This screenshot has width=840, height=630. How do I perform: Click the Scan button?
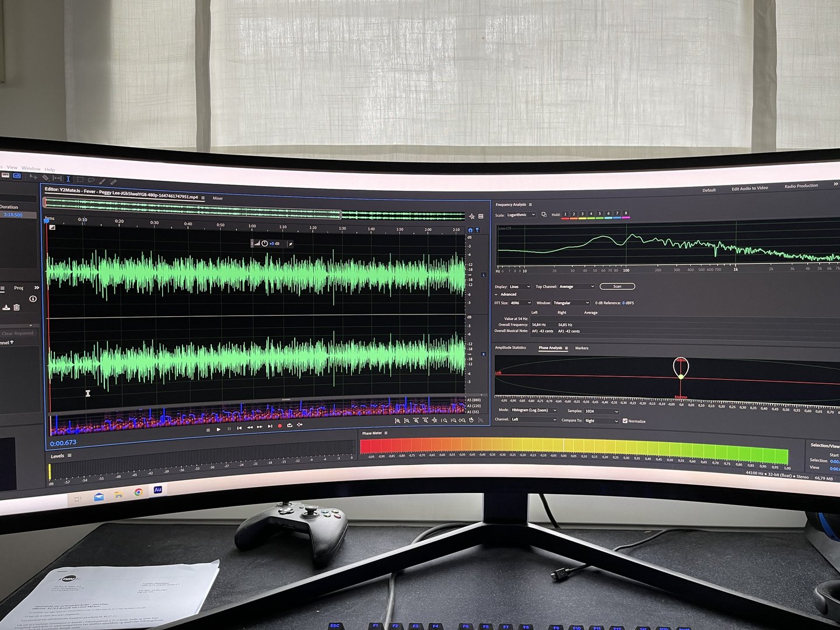click(617, 286)
